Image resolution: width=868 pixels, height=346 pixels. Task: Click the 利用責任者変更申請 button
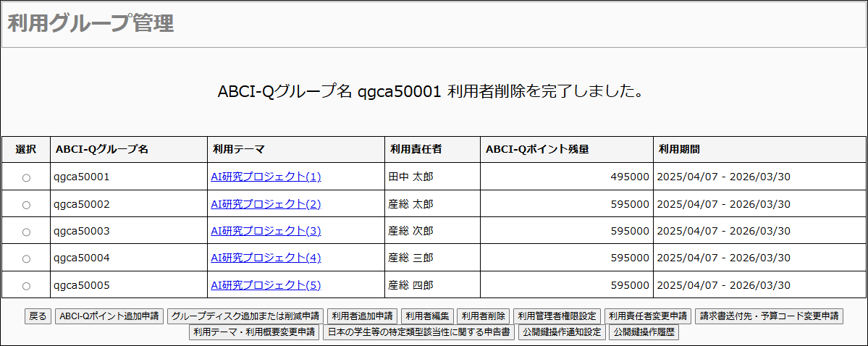tap(648, 316)
